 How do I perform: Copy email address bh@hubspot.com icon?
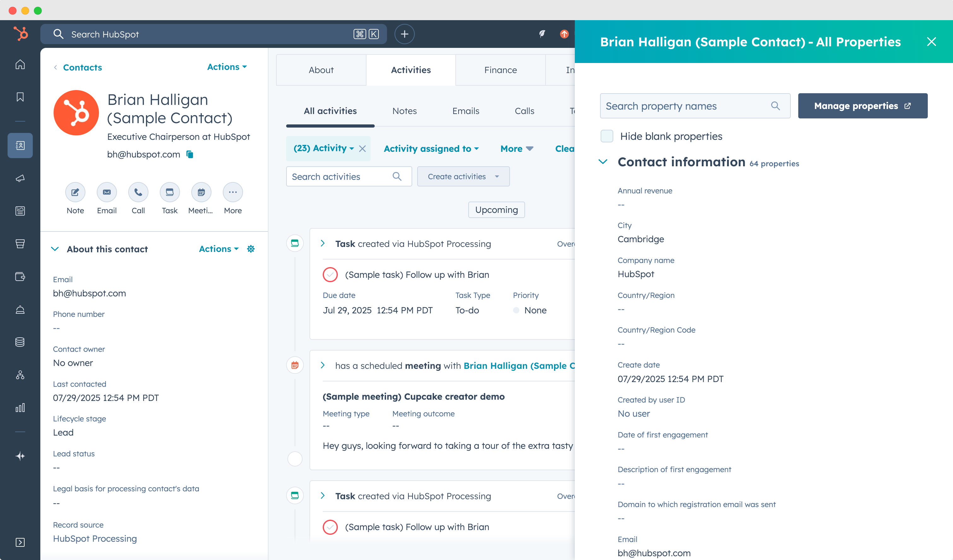[190, 154]
